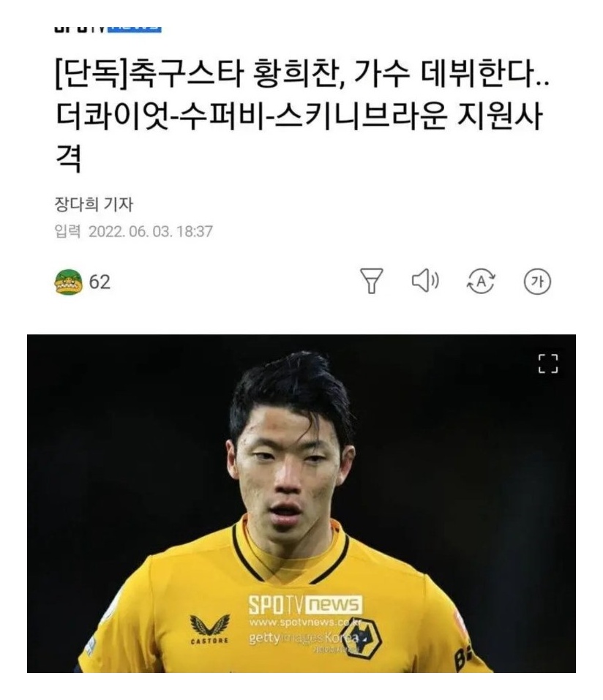The width and height of the screenshot is (603, 700).
Task: Open the AI summary funnel icon
Action: 371,281
